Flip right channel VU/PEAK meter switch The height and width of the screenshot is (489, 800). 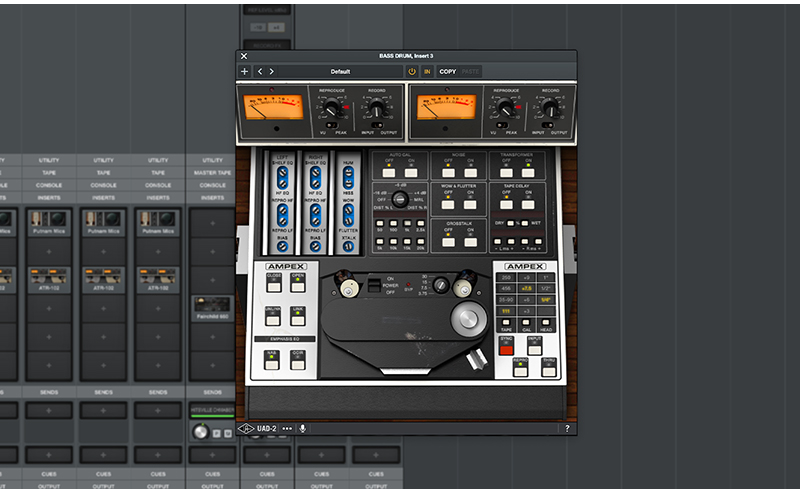pyautogui.click(x=502, y=125)
